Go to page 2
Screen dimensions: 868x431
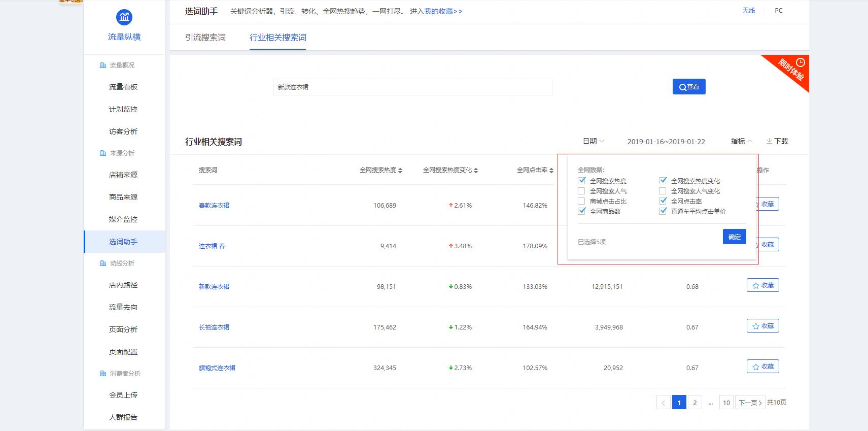695,403
